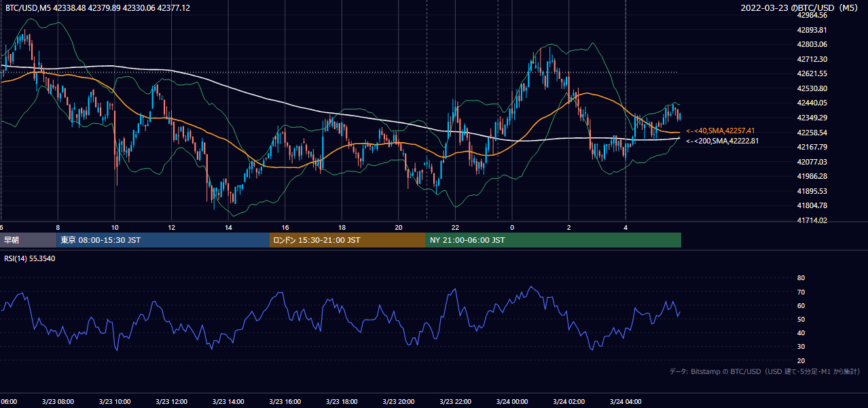The width and height of the screenshot is (868, 408).
Task: Click the 3/23 08:00 time label
Action: pyautogui.click(x=58, y=402)
